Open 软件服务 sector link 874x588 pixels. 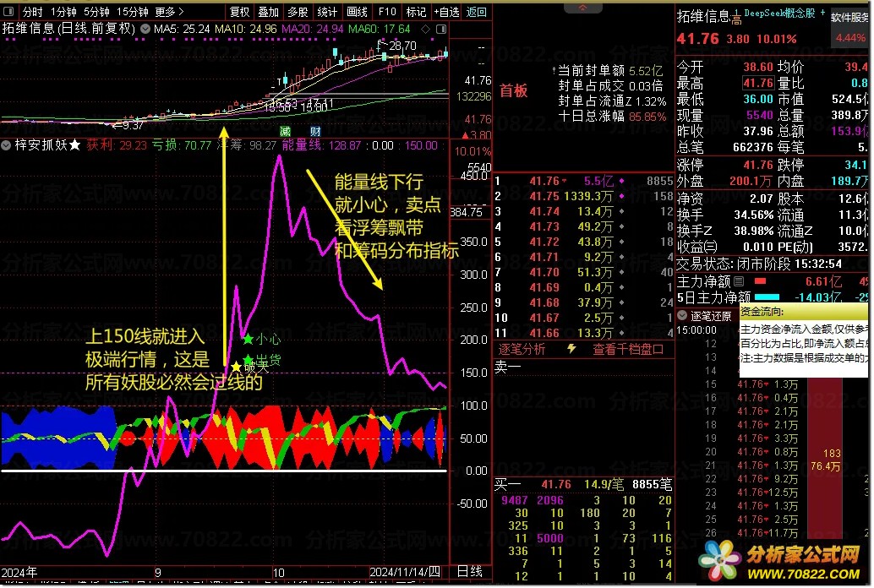[849, 18]
